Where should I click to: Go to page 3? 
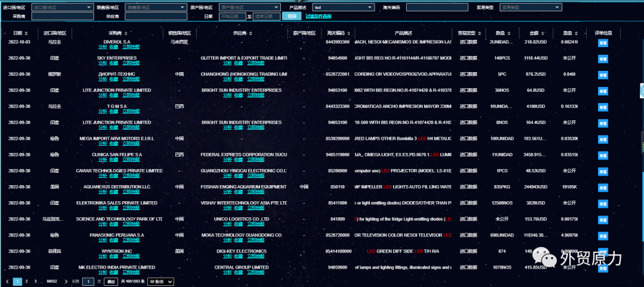(x=35, y=282)
